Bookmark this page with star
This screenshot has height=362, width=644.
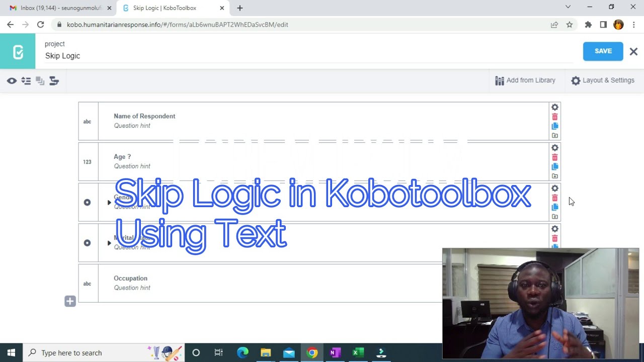point(570,25)
